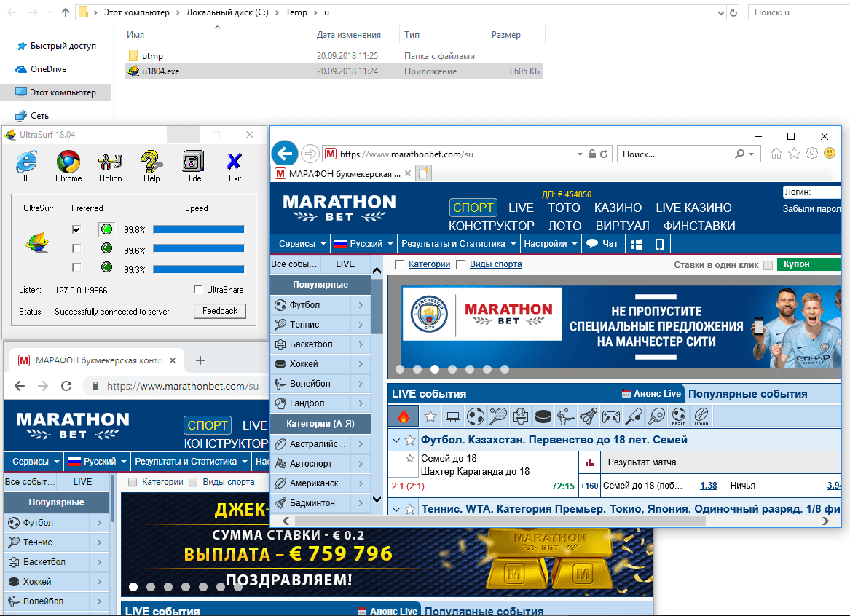This screenshot has height=616, width=850.
Task: Click the Анонс Live link in IE
Action: [657, 394]
